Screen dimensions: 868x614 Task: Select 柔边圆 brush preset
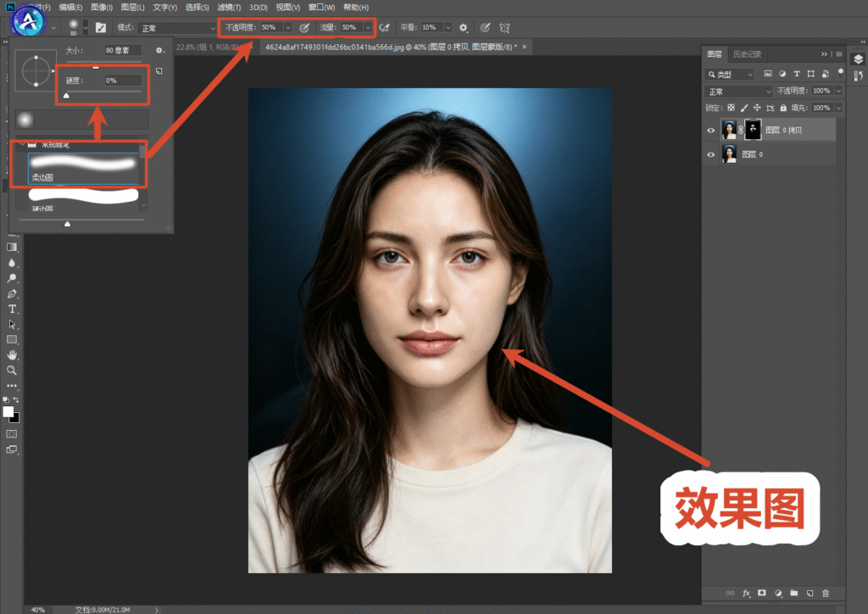(83, 168)
